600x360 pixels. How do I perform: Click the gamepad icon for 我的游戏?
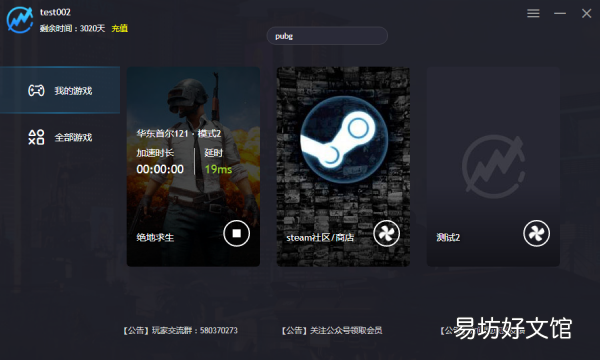(x=36, y=91)
